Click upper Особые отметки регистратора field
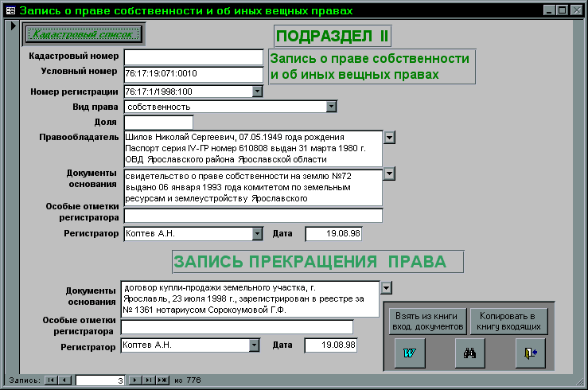This screenshot has width=588, height=390. tap(253, 216)
